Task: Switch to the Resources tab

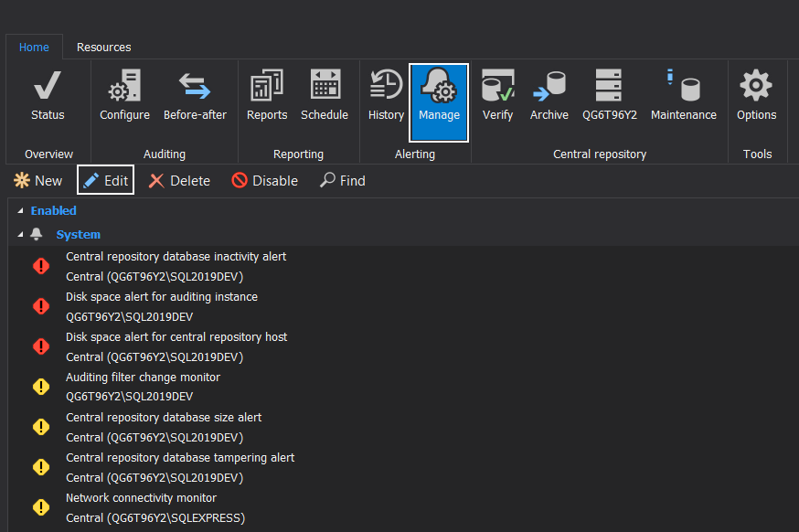Action: pyautogui.click(x=103, y=48)
